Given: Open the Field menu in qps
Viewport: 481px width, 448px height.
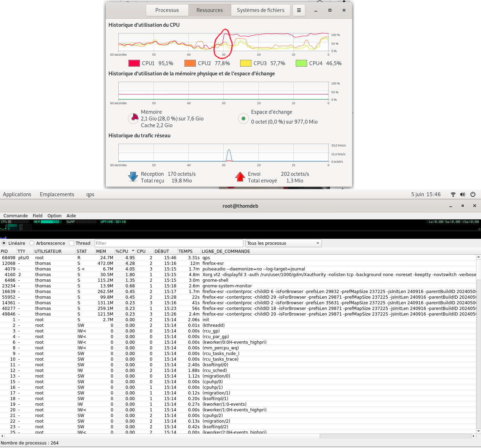Looking at the screenshot, I should coord(37,216).
